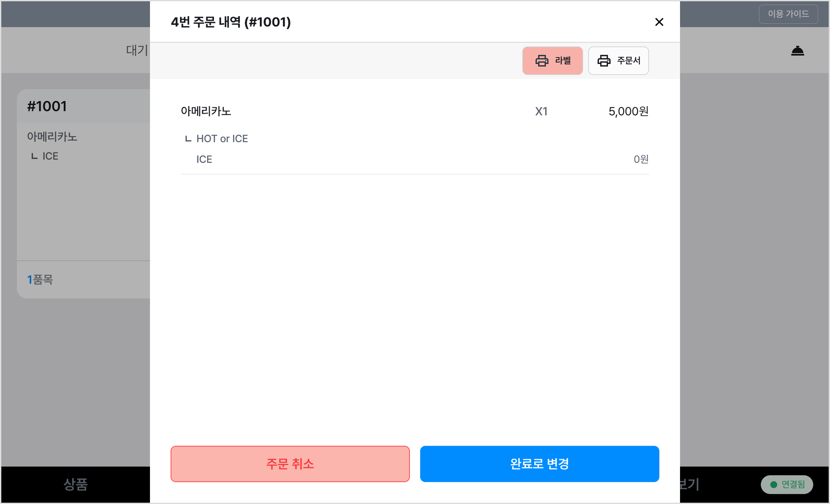Click the 4번 주문 내역 dialog title
This screenshot has height=504, width=830.
231,22
